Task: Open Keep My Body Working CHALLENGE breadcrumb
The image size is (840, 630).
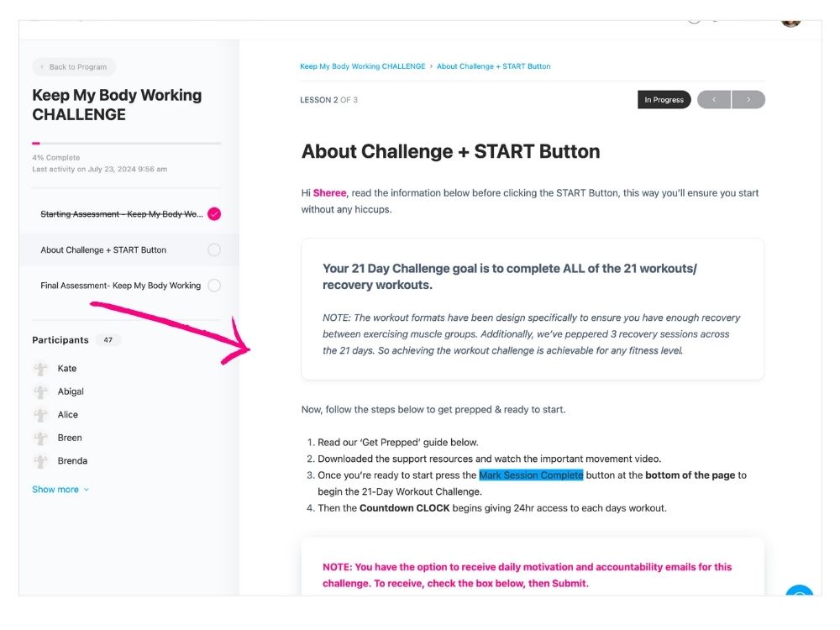Action: [362, 66]
